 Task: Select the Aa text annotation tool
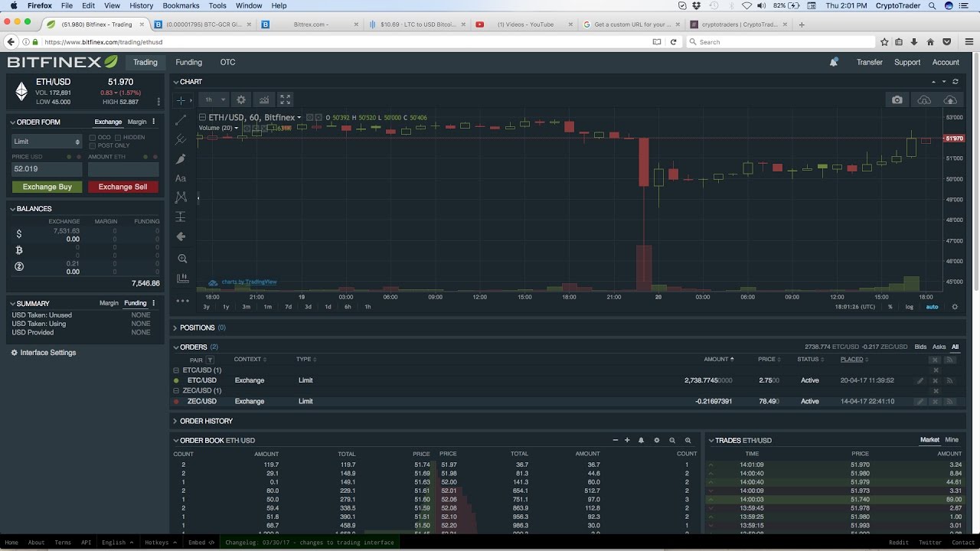[x=181, y=178]
